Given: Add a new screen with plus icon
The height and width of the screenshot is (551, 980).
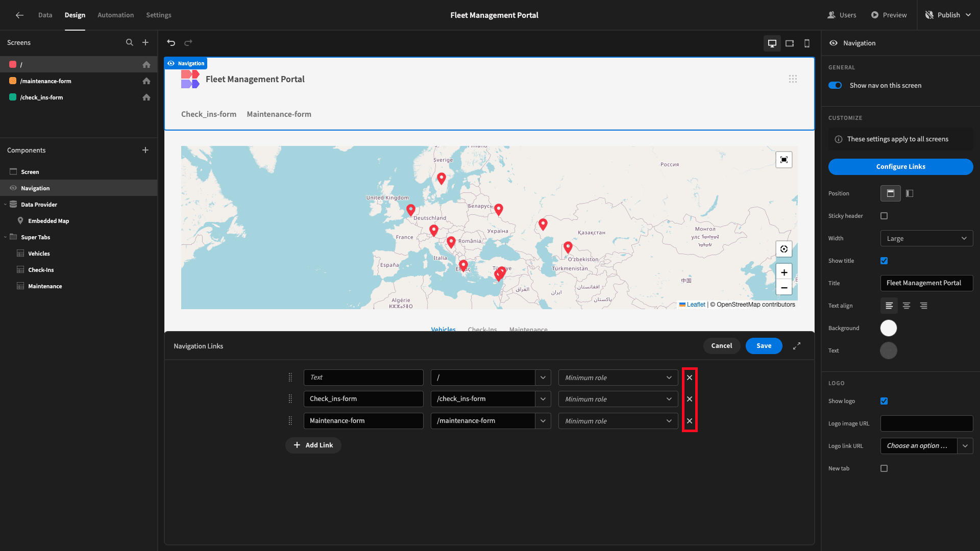Looking at the screenshot, I should (145, 43).
